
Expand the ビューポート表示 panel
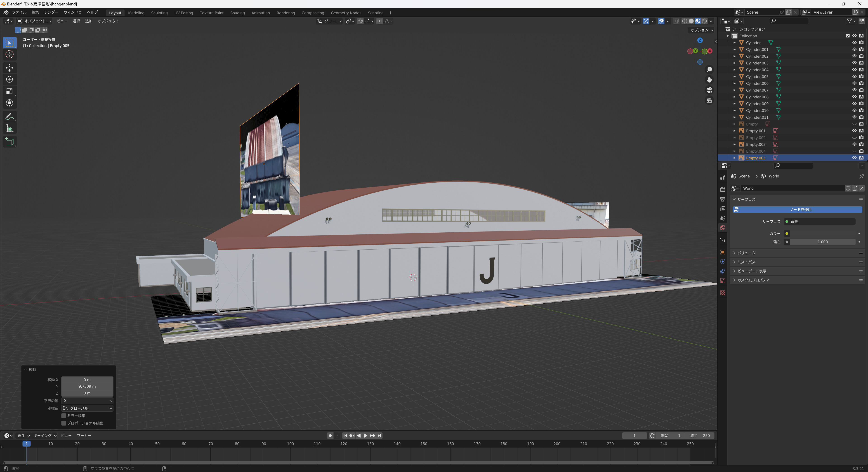797,271
